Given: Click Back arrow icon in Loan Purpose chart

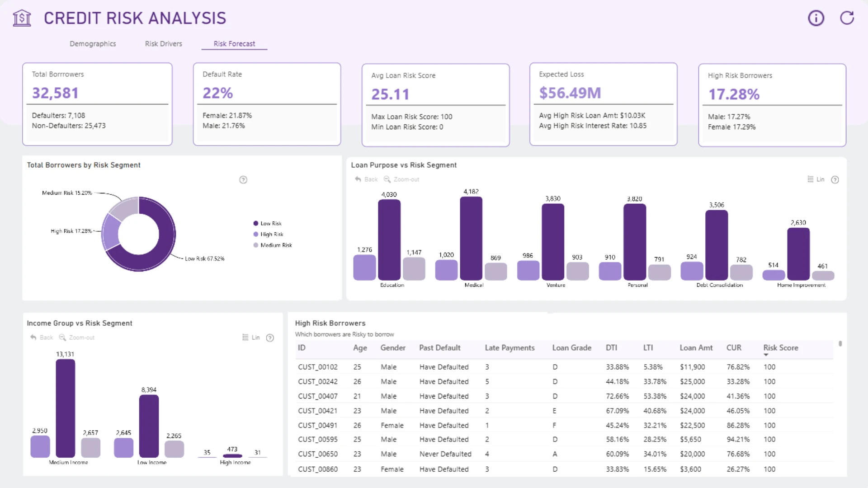Looking at the screenshot, I should 358,179.
